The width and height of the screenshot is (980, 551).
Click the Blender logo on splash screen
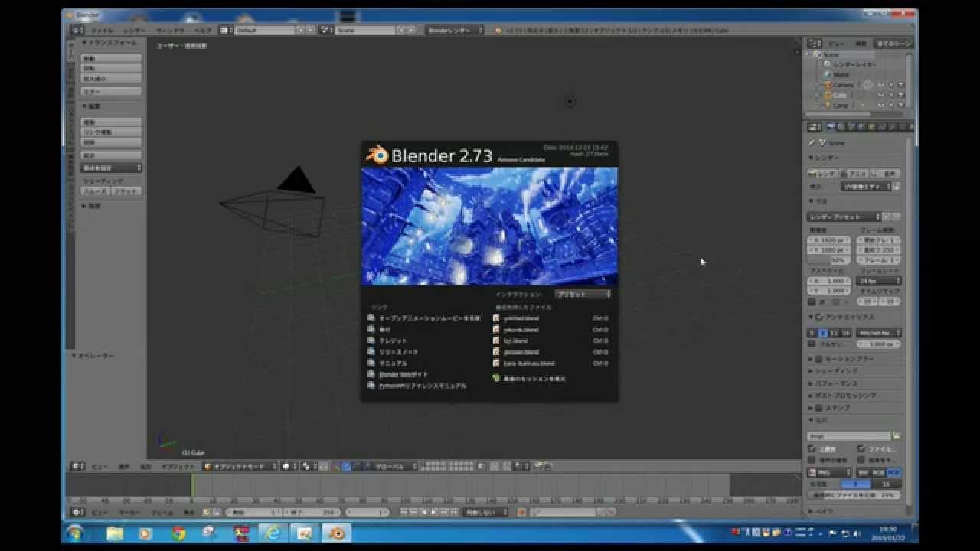tap(377, 155)
